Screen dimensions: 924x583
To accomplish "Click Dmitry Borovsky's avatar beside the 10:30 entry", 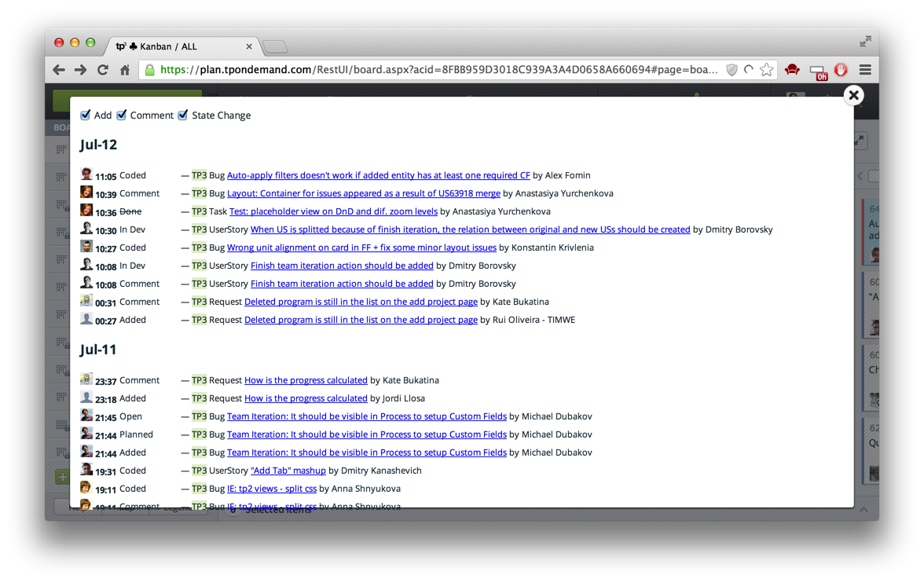I will (86, 229).
